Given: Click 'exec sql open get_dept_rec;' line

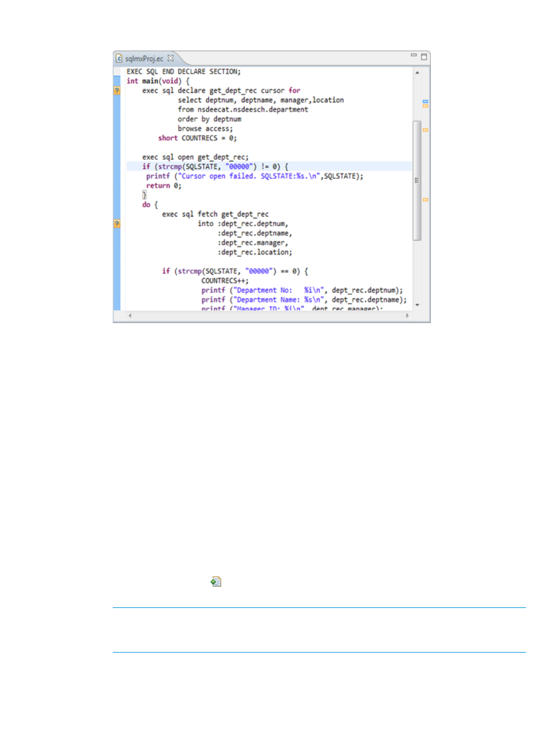Looking at the screenshot, I should pyautogui.click(x=195, y=157).
